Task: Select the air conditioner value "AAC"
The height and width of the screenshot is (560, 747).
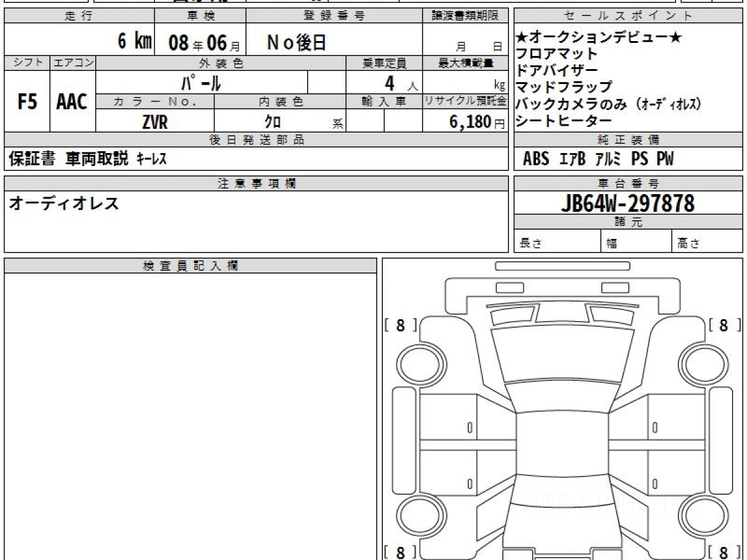Action: (x=72, y=101)
